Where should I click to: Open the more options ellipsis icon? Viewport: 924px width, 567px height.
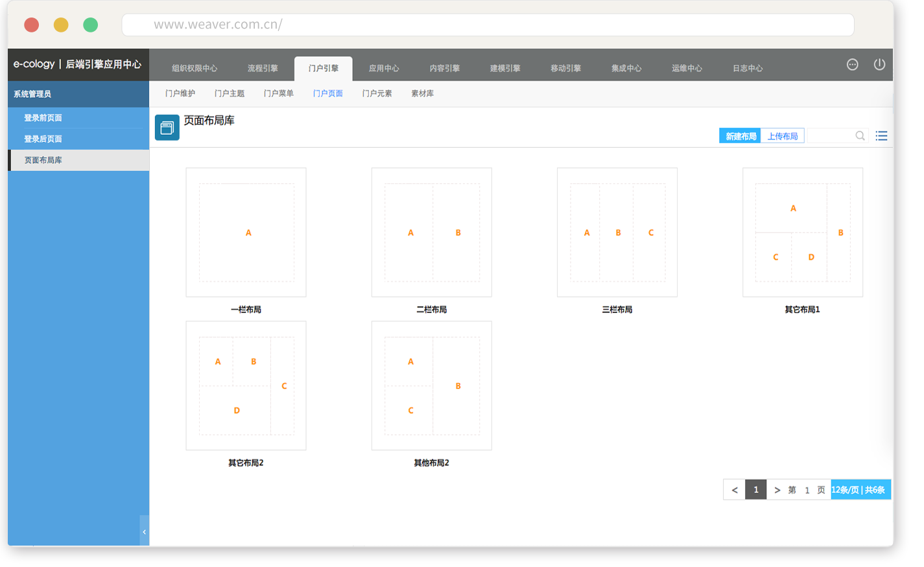852,64
